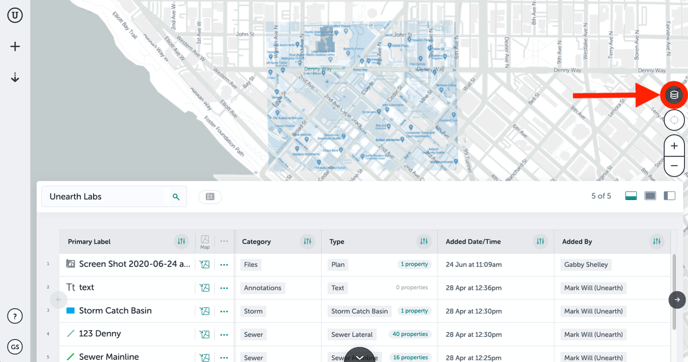The image size is (688, 362).
Task: Open the text annotation item
Action: (x=86, y=287)
